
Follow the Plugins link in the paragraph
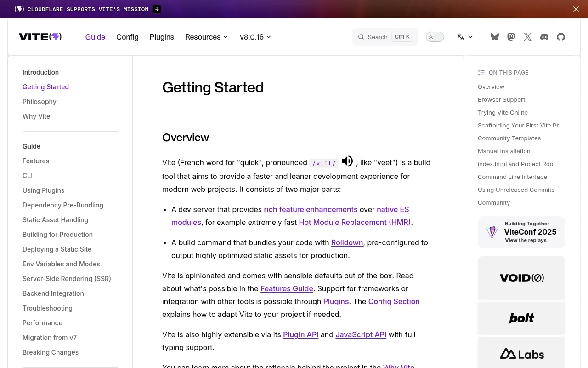point(336,301)
